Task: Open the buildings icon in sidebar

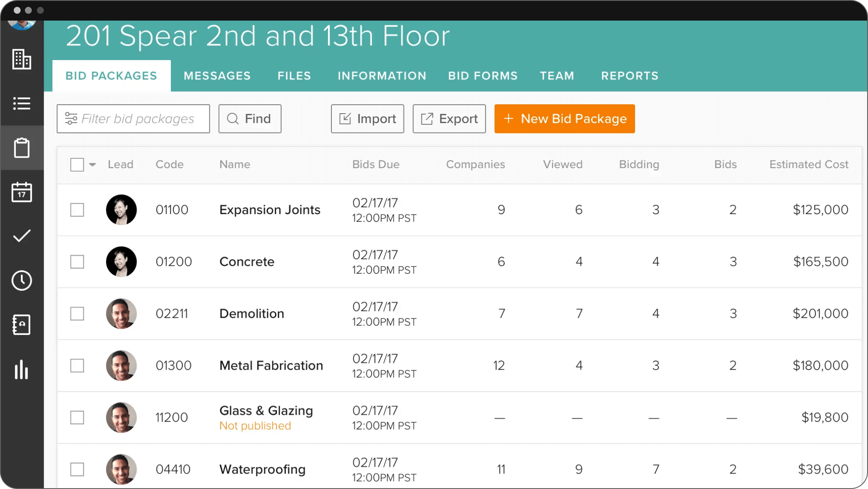Action: point(21,59)
